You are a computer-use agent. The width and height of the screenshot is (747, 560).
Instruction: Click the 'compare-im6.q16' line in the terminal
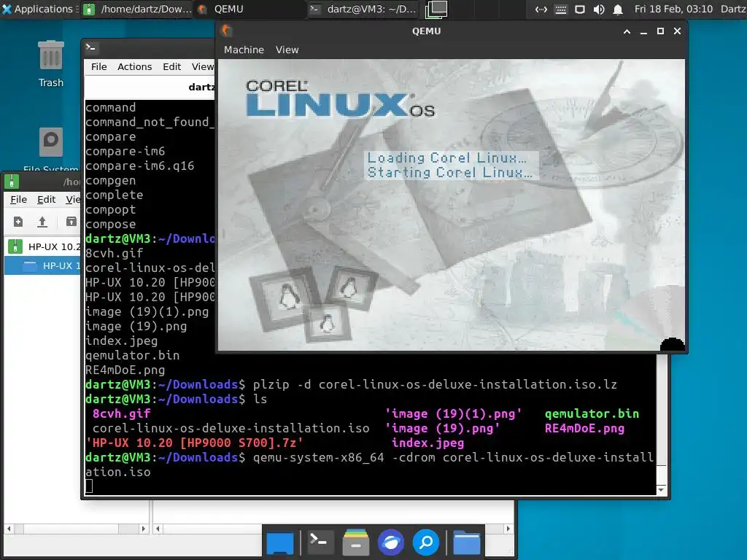[139, 166]
